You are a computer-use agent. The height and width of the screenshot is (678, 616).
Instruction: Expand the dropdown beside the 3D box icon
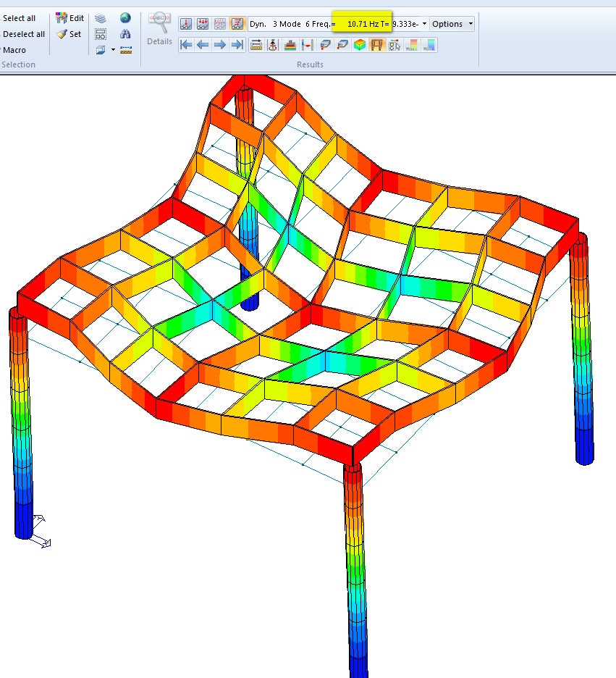(113, 50)
